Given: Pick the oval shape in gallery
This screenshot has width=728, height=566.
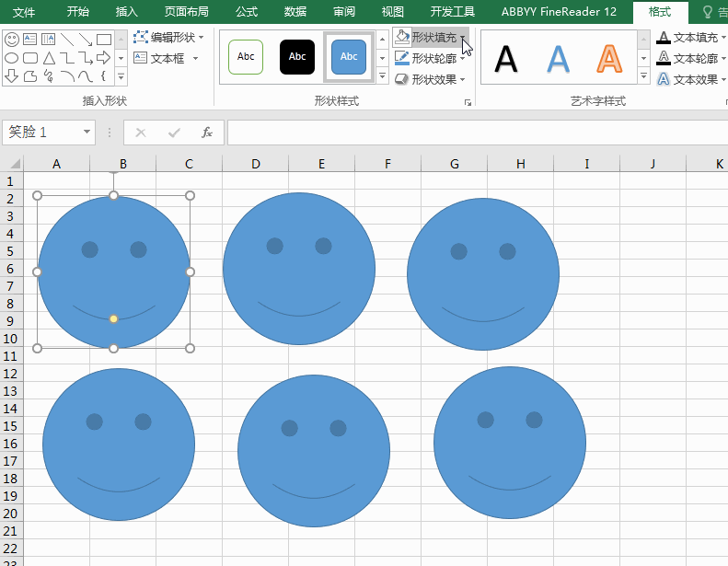Looking at the screenshot, I should [12, 58].
